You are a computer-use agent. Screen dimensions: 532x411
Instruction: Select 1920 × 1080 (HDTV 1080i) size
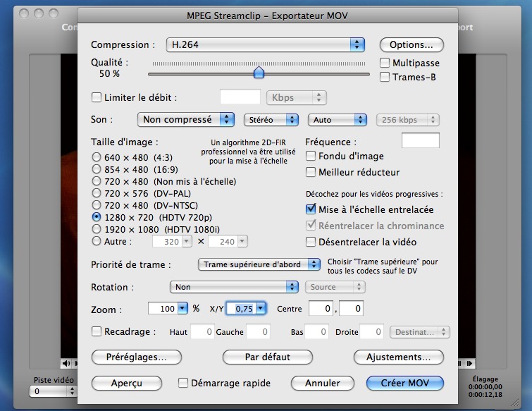[97, 229]
